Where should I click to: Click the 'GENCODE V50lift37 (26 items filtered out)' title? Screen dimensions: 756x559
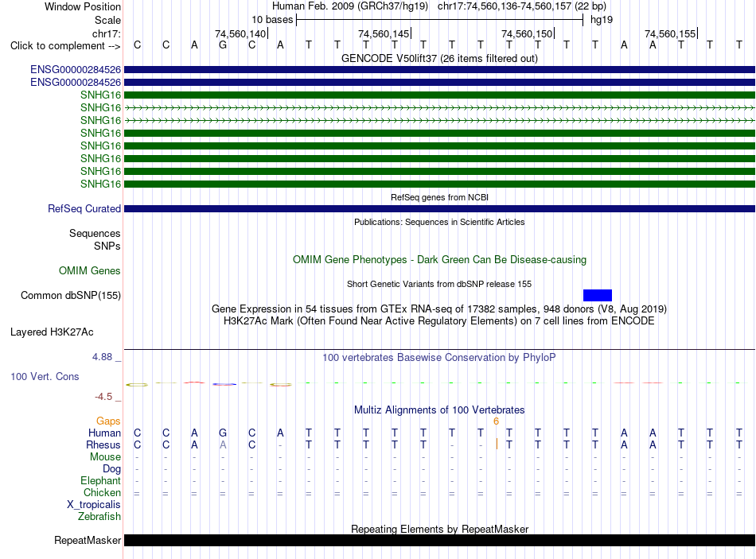point(439,58)
